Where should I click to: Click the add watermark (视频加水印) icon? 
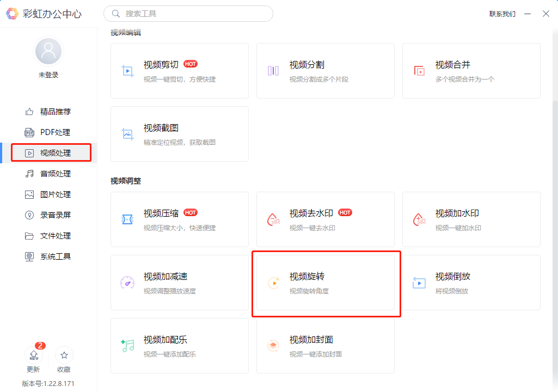pyautogui.click(x=419, y=219)
